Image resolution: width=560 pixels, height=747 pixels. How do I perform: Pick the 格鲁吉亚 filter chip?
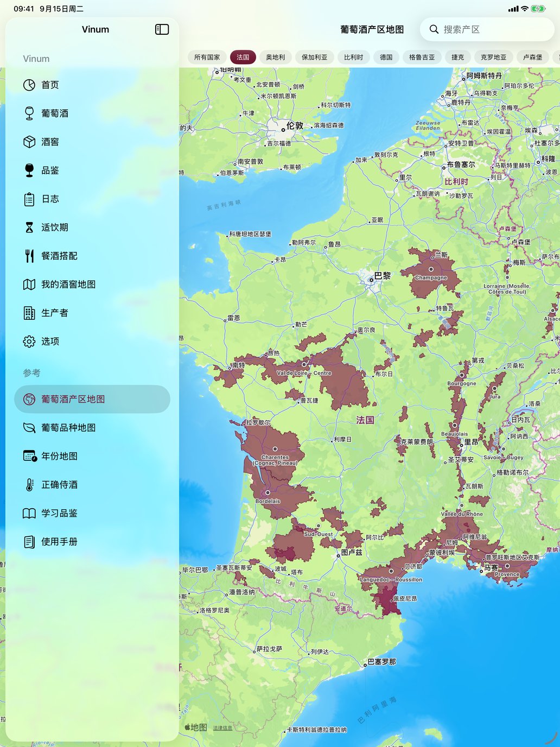[422, 57]
